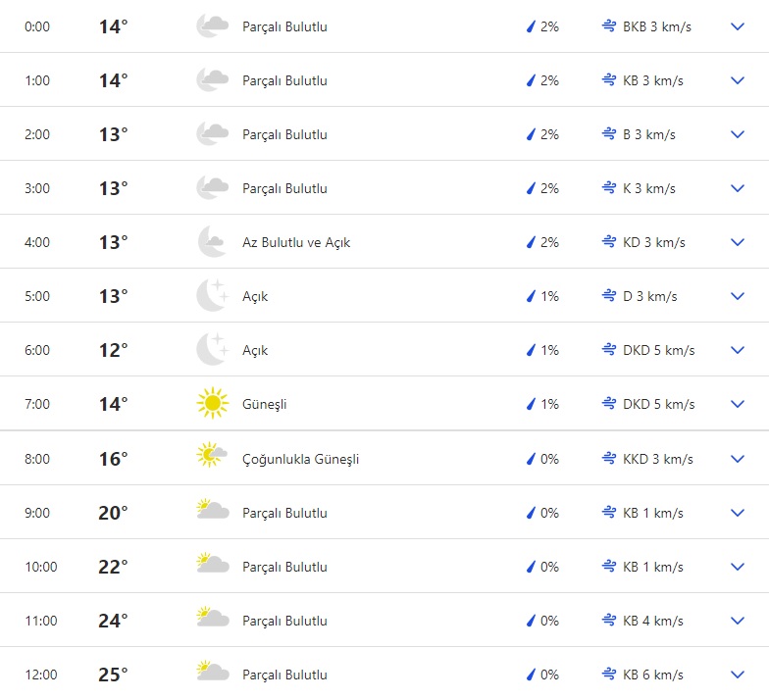Click the mostly sunny icon at 8:00
Image resolution: width=769 pixels, height=700 pixels.
[x=212, y=458]
